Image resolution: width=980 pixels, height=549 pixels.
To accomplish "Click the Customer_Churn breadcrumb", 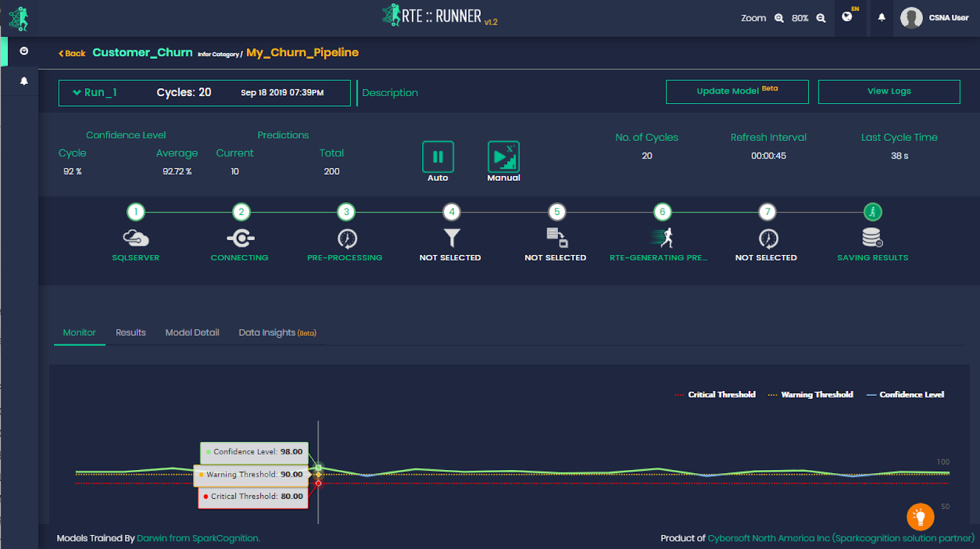I will click(142, 53).
